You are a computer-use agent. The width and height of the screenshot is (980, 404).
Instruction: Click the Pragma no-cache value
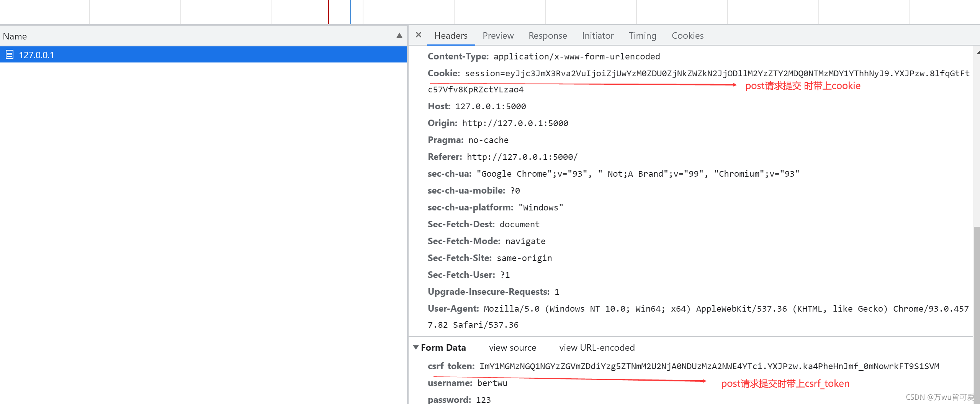click(x=488, y=140)
